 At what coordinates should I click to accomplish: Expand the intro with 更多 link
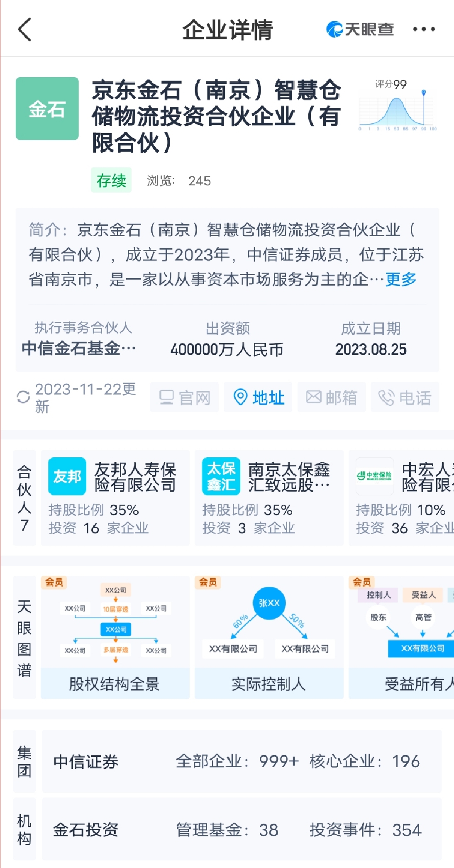[401, 279]
